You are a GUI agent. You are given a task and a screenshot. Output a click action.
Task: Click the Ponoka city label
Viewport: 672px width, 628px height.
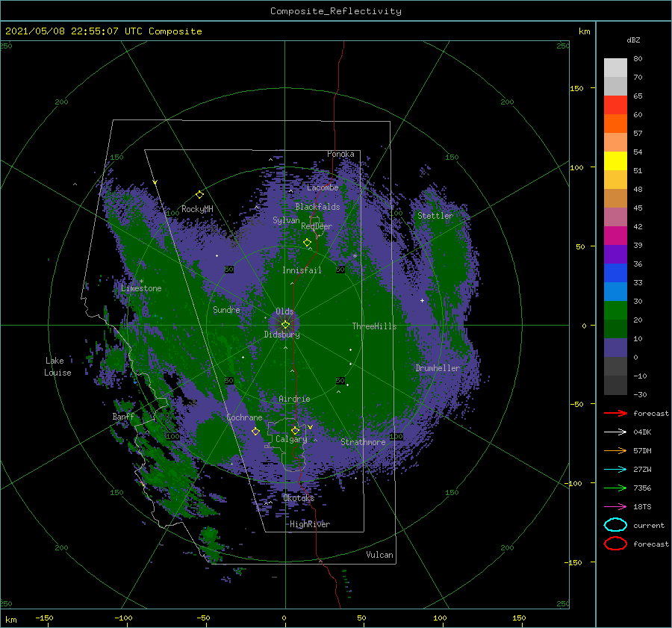point(340,154)
